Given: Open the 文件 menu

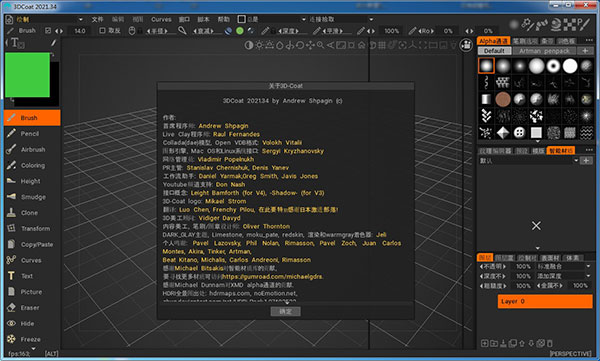Looking at the screenshot, I should [97, 19].
